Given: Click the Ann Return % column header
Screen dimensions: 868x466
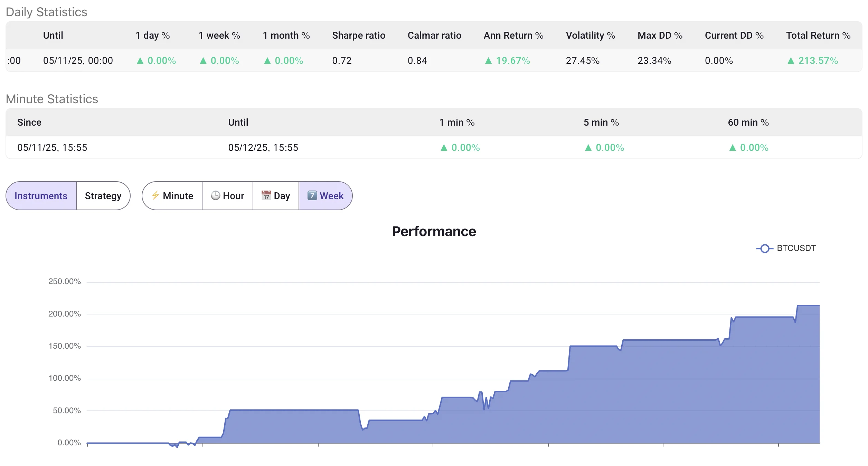Looking at the screenshot, I should [513, 35].
